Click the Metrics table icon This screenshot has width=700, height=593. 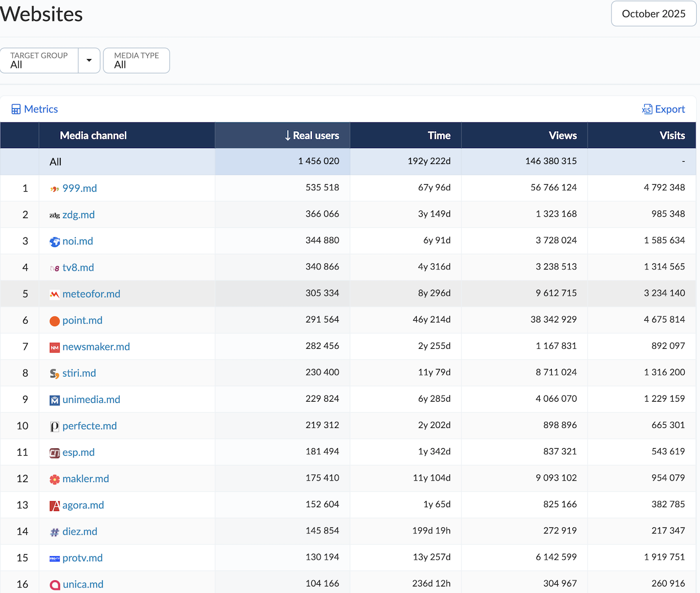pos(16,109)
